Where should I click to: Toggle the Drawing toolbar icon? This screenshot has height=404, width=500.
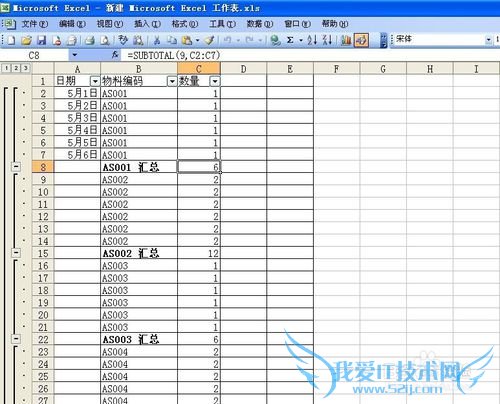(x=361, y=40)
